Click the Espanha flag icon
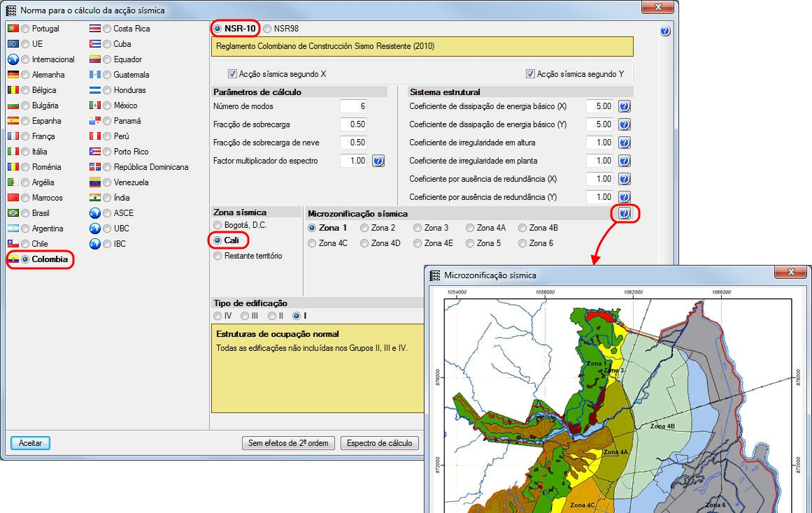Viewport: 812px width, 513px height. pos(13,121)
